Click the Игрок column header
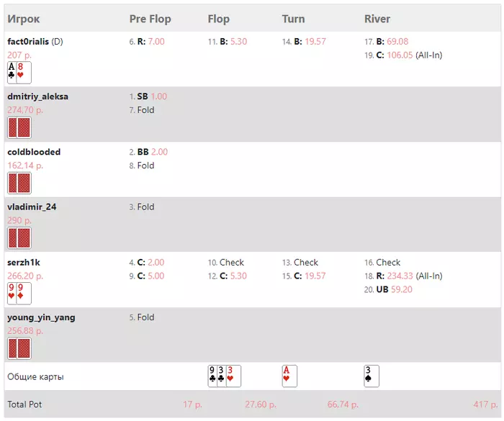 24,19
